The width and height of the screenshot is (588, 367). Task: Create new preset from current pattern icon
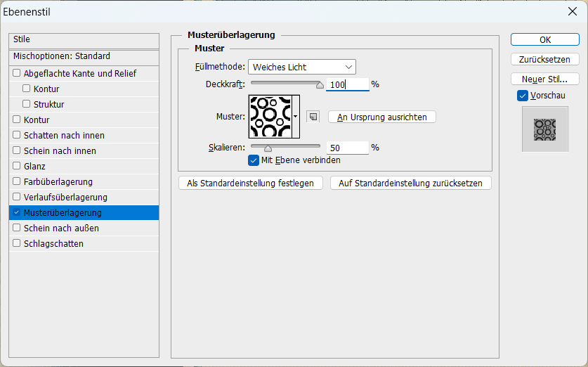(x=313, y=117)
